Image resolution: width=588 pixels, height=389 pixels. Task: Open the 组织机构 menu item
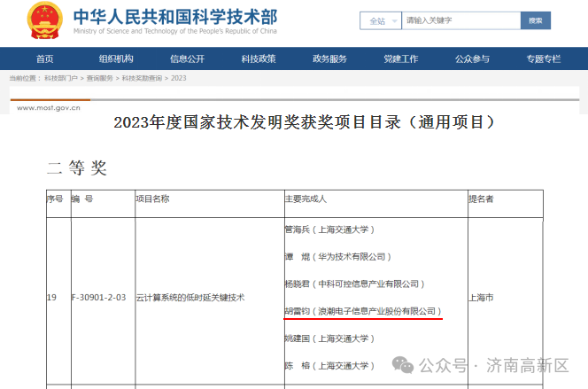[x=116, y=58]
